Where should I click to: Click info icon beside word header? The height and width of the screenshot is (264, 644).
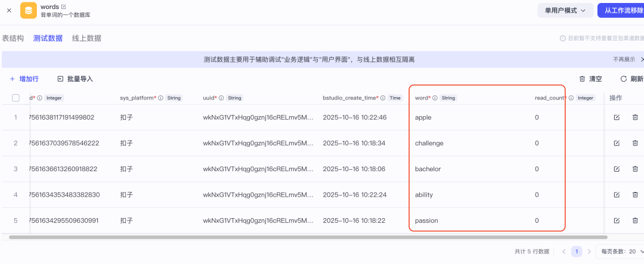435,98
